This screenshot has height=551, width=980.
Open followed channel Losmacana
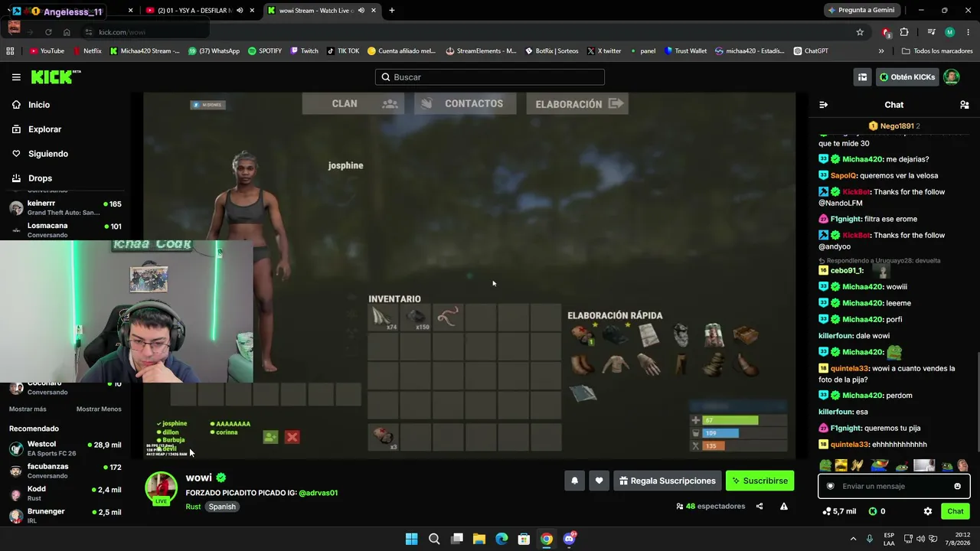pyautogui.click(x=65, y=230)
